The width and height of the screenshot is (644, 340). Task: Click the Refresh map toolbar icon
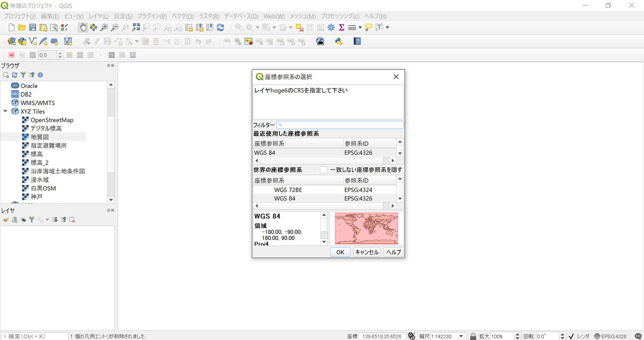(221, 28)
